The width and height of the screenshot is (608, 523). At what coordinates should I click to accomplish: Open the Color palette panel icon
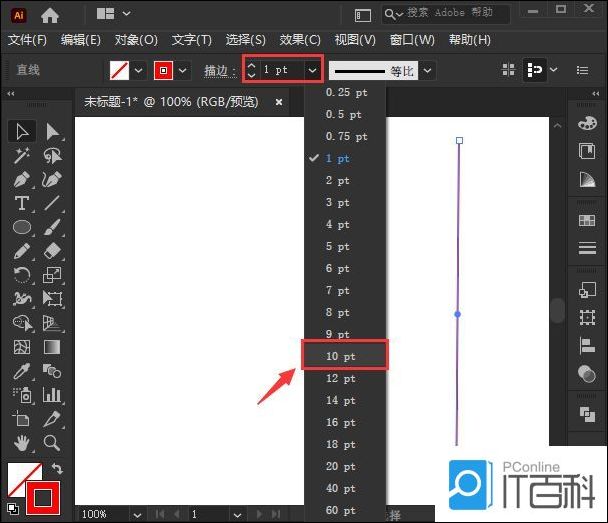pyautogui.click(x=587, y=123)
